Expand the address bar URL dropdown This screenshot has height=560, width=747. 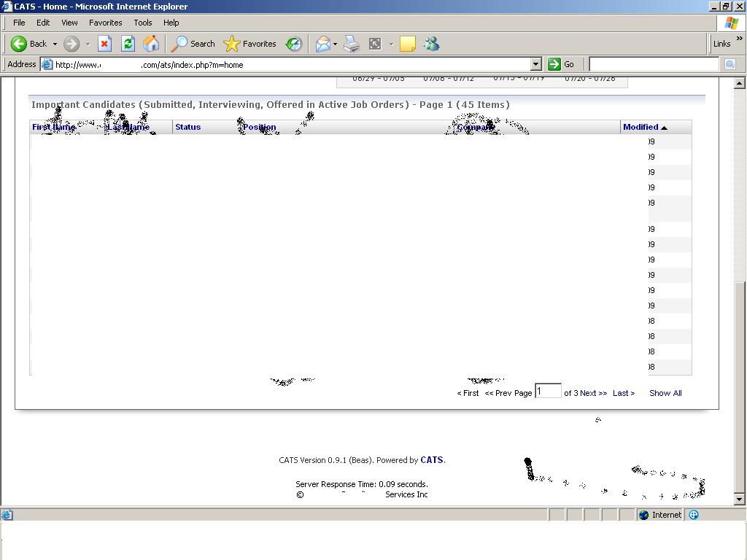click(536, 64)
